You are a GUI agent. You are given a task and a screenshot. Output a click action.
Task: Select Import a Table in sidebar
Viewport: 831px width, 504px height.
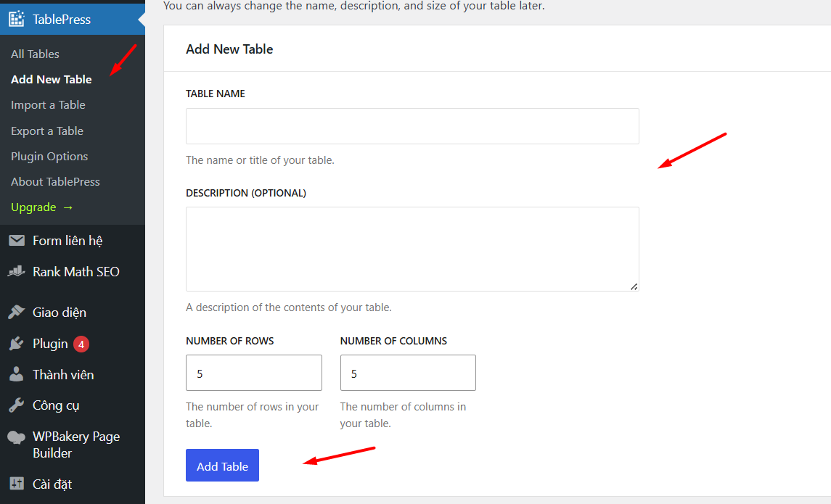point(48,105)
